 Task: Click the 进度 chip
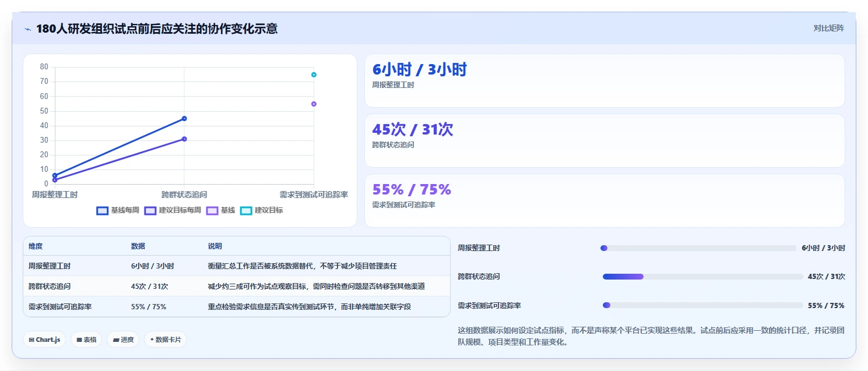coord(123,340)
